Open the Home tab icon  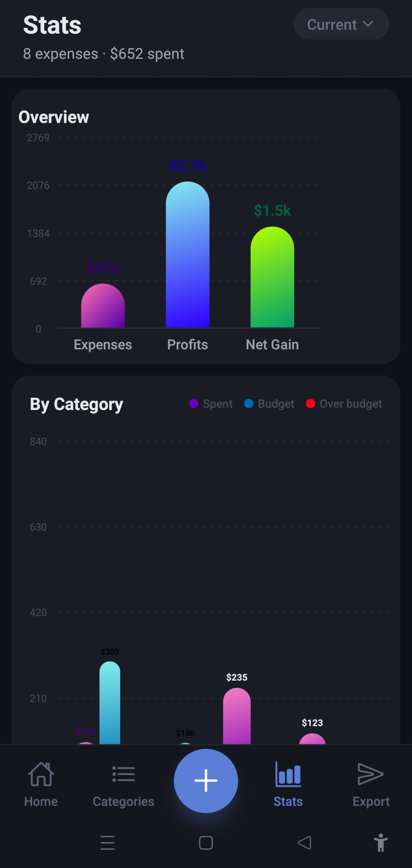coord(41,774)
